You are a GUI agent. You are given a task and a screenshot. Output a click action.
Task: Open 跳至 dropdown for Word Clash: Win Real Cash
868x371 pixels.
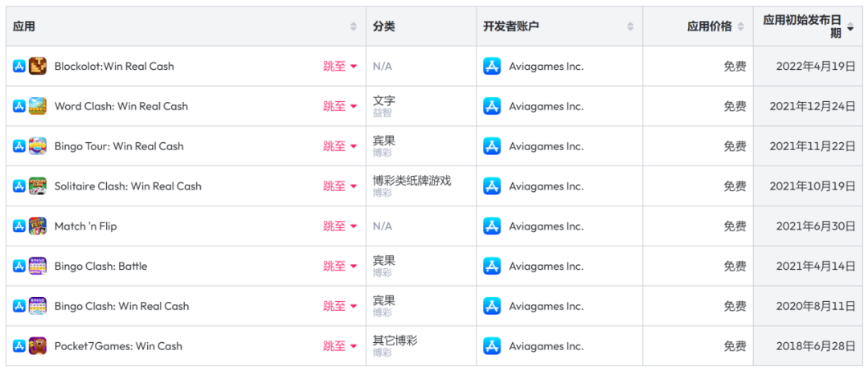pos(340,106)
